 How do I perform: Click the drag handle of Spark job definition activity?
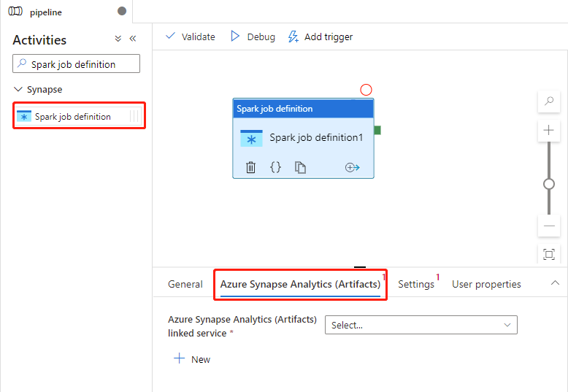click(x=134, y=116)
